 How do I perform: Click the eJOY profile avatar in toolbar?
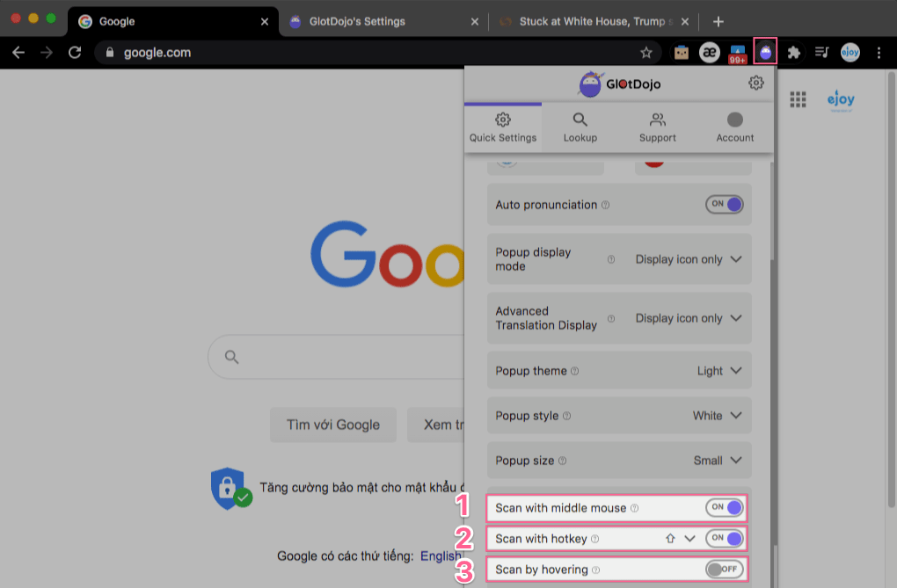[x=850, y=53]
